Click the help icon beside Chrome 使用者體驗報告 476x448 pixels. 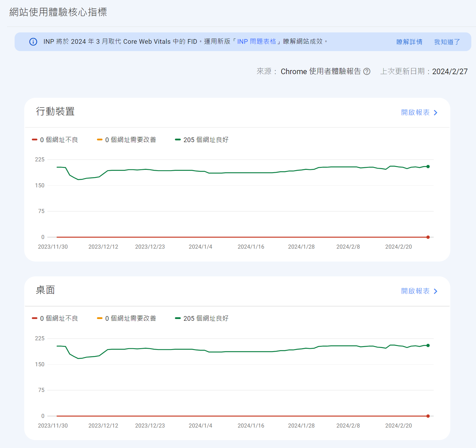[367, 72]
